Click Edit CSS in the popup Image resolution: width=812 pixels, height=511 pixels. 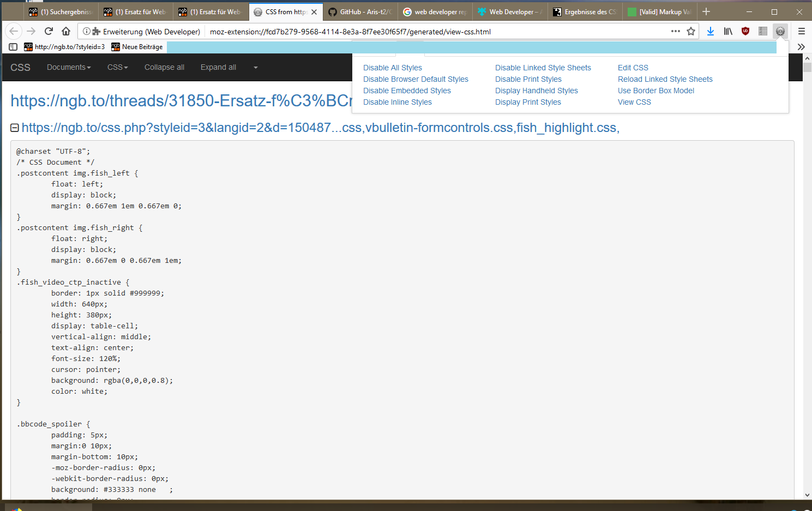633,68
